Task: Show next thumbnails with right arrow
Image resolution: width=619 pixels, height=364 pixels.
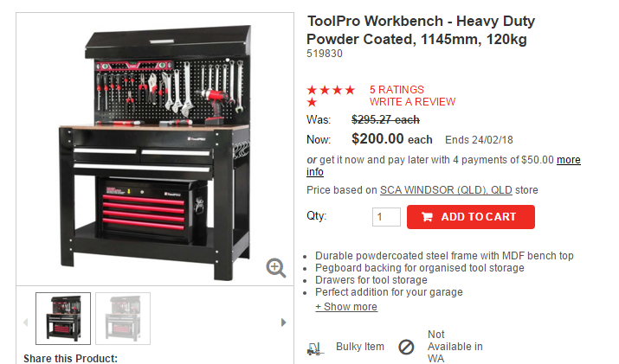Action: (283, 322)
